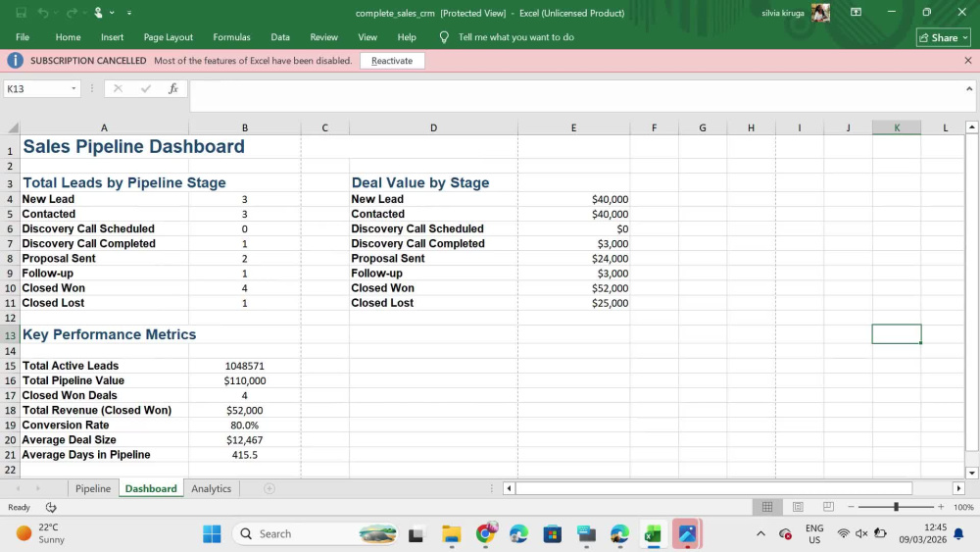Open the Page Layout ribbon tab
This screenshot has height=552, width=980.
coord(169,37)
